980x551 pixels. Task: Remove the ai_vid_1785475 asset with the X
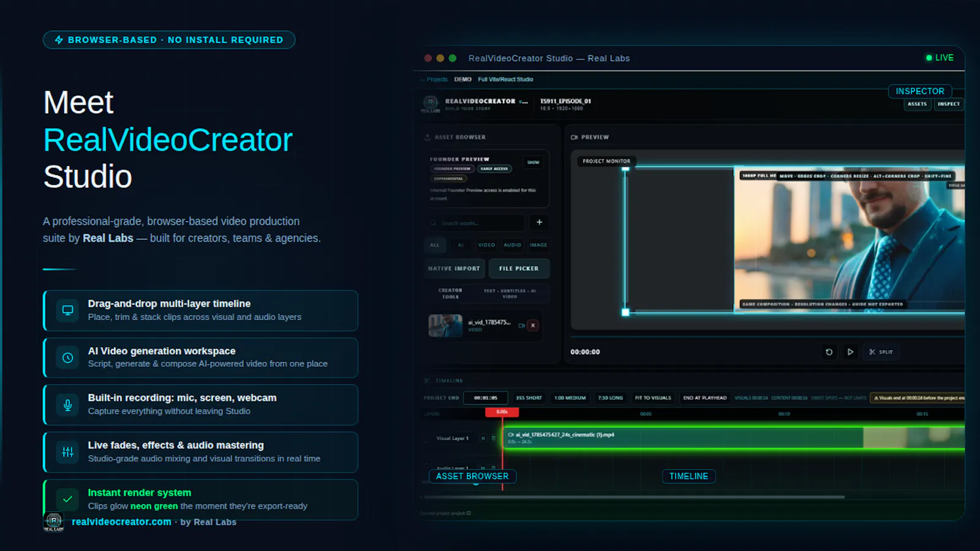(533, 325)
